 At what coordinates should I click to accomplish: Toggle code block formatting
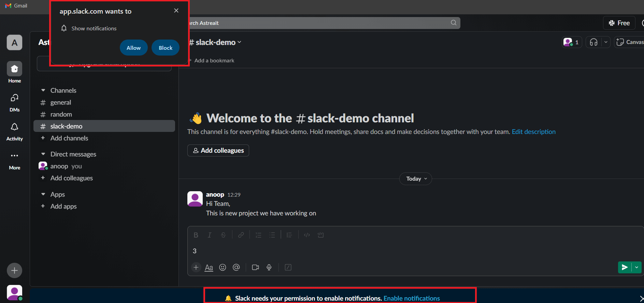[x=320, y=235]
